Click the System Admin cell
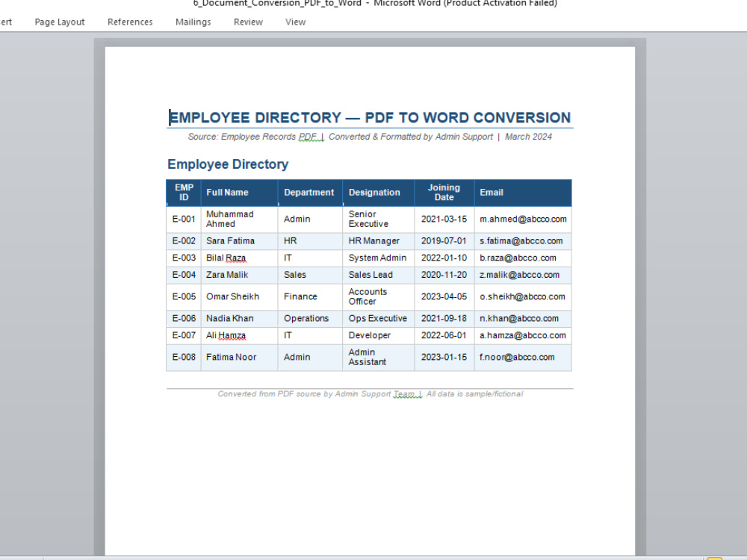The image size is (747, 560). coord(379,258)
